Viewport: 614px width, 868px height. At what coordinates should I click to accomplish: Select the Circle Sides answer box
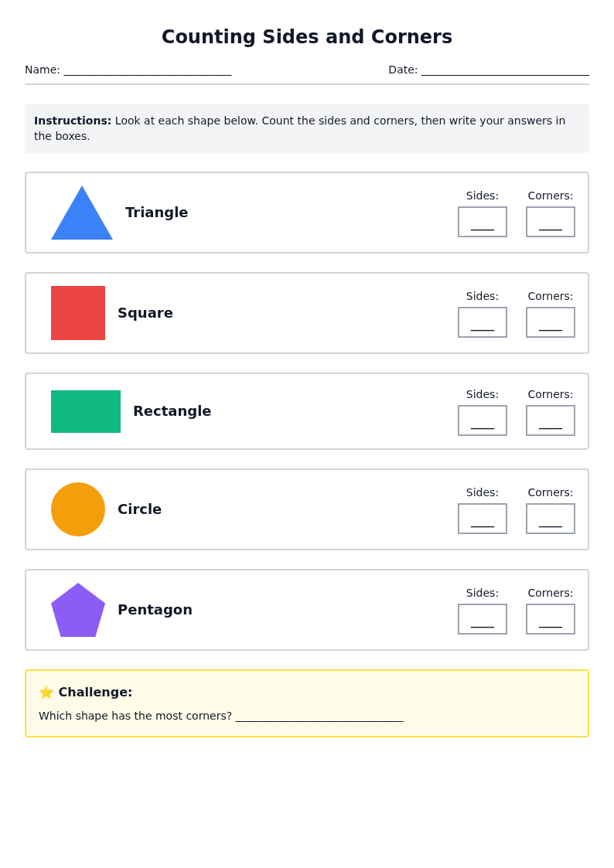click(483, 518)
